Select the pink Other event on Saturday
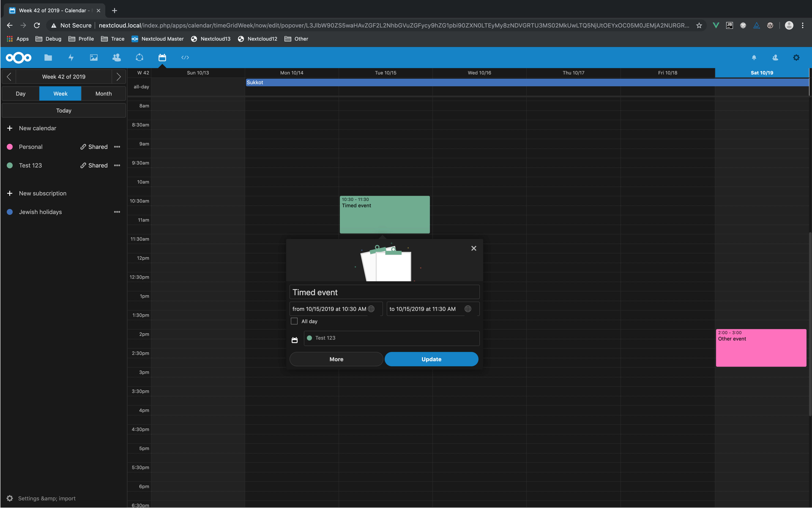Viewport: 812px width, 508px height. 761,348
